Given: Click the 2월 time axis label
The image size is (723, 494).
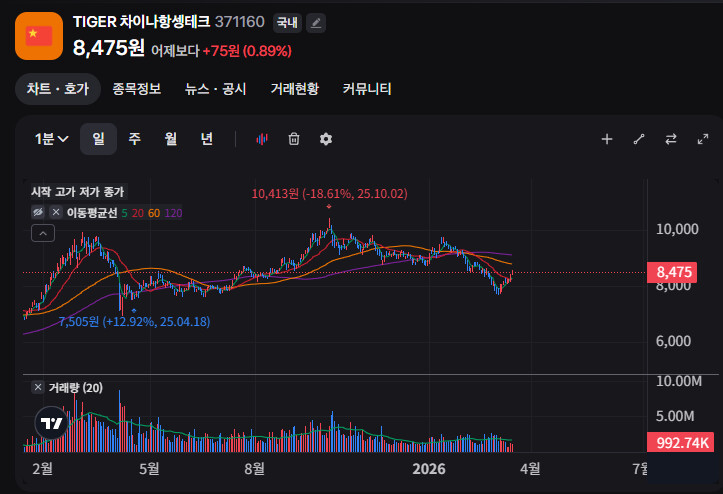Looking at the screenshot, I should tap(42, 469).
